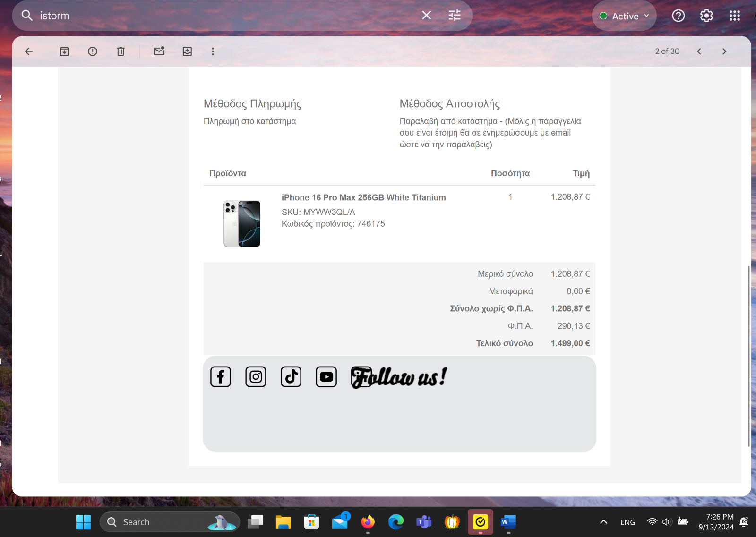This screenshot has height=537, width=756.
Task: Click the Move to icon
Action: [187, 51]
